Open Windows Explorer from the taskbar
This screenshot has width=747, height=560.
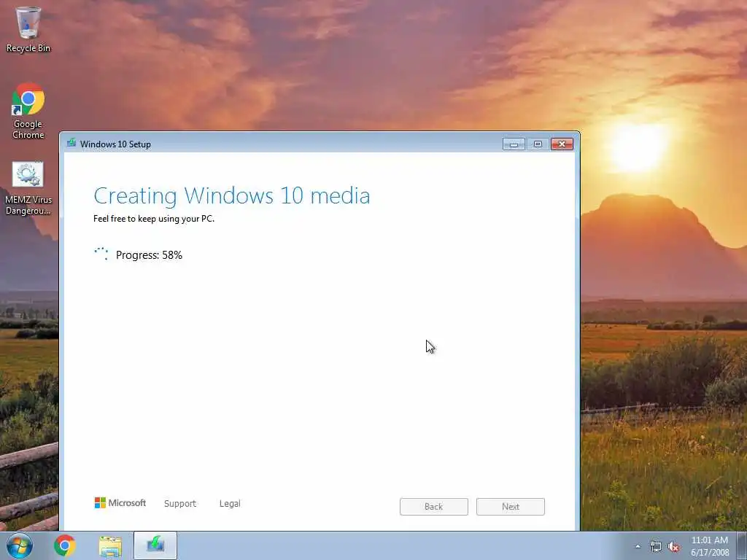pyautogui.click(x=111, y=545)
